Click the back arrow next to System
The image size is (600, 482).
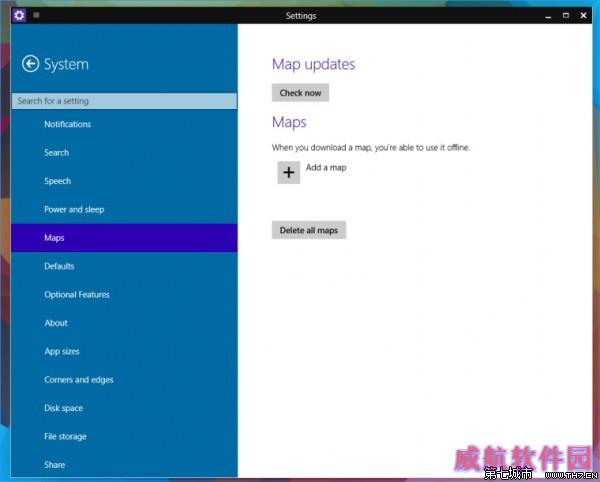[x=30, y=64]
